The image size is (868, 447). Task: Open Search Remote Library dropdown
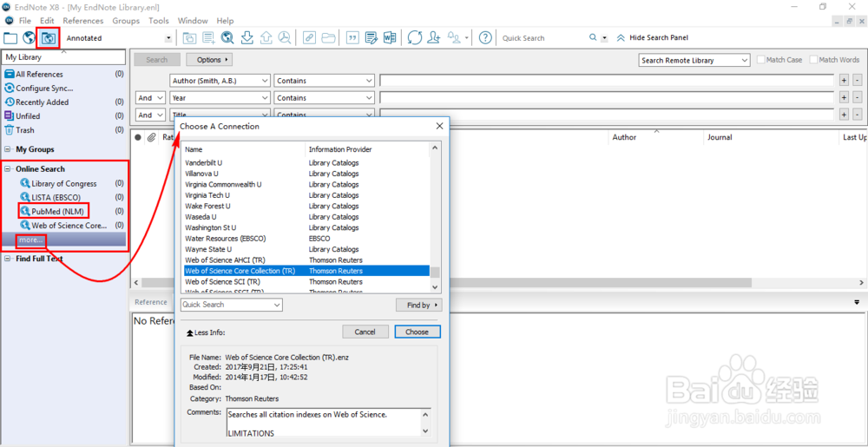694,60
